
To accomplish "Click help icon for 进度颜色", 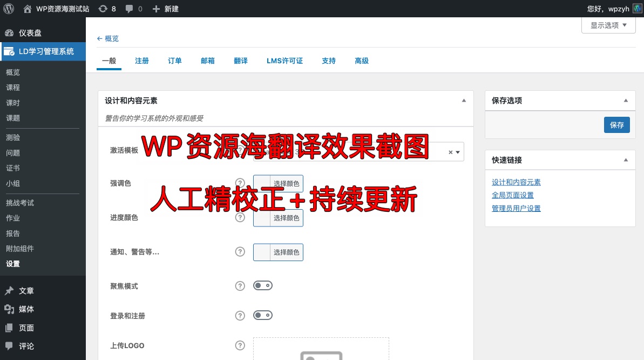I will coord(240,217).
